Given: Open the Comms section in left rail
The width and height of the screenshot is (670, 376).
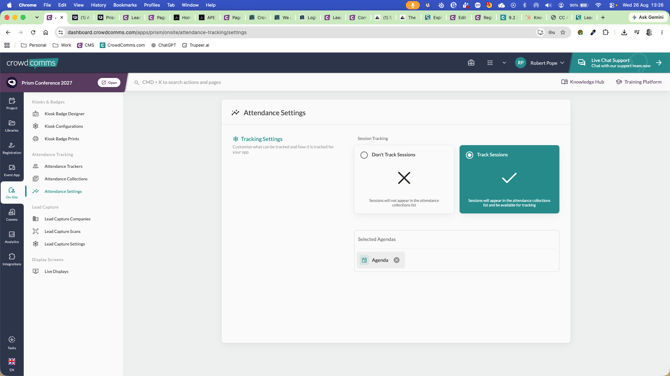Looking at the screenshot, I should (12, 214).
